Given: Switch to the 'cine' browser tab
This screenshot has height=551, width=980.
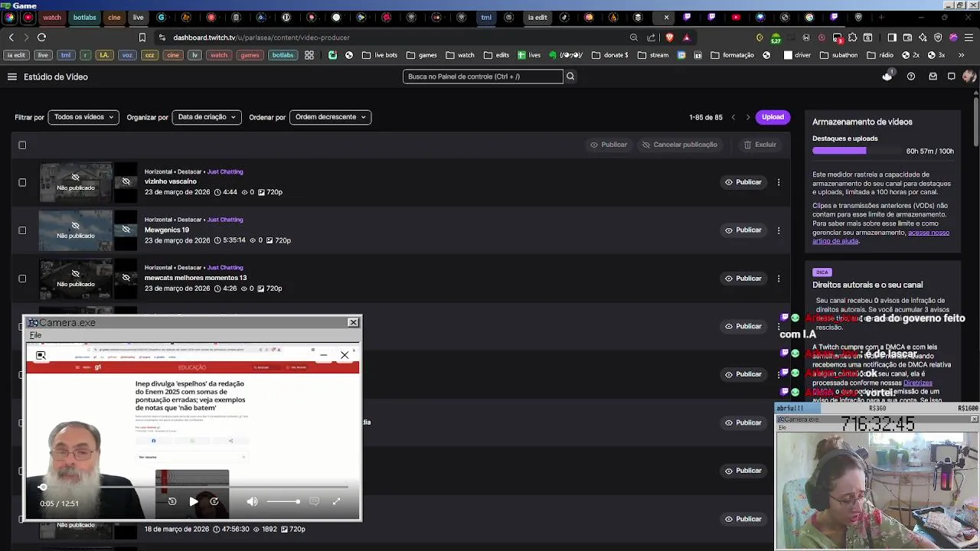Looking at the screenshot, I should coord(114,17).
